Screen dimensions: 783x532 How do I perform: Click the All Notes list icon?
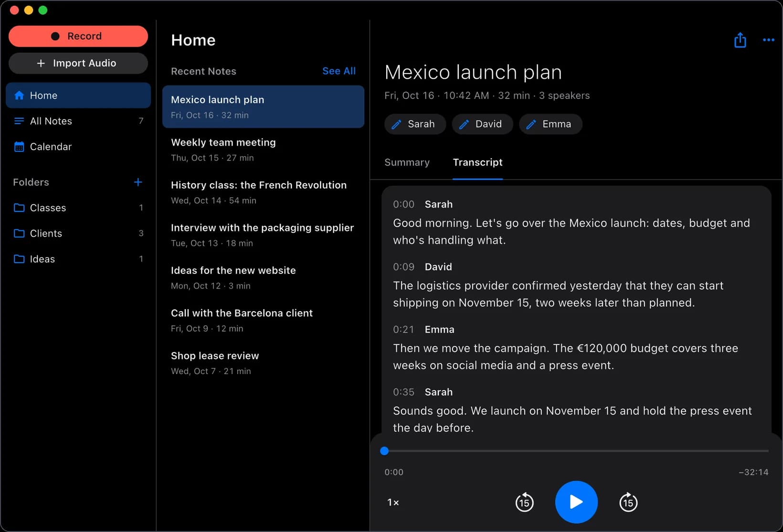pyautogui.click(x=19, y=121)
